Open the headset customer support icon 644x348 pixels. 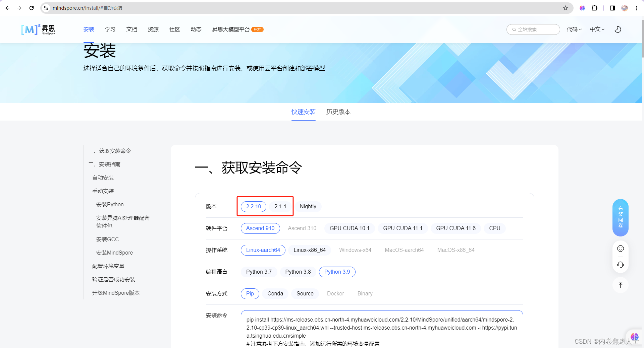pos(621,265)
